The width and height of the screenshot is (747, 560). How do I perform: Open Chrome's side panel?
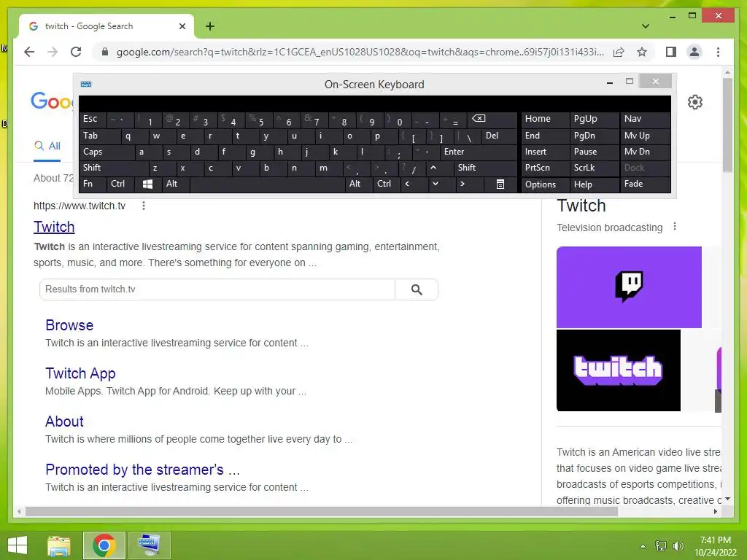click(671, 52)
